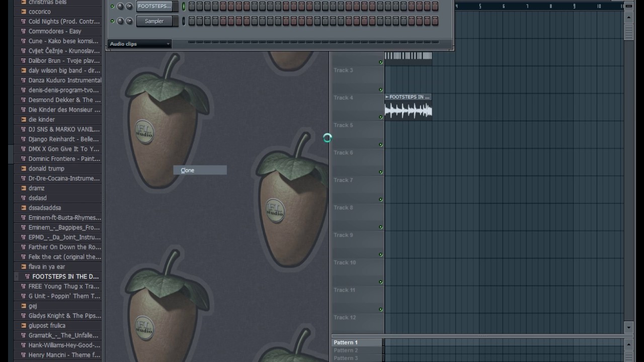This screenshot has height=362, width=644.
Task: Click the folder icon beside daly wilson big band
Action: pyautogui.click(x=23, y=70)
